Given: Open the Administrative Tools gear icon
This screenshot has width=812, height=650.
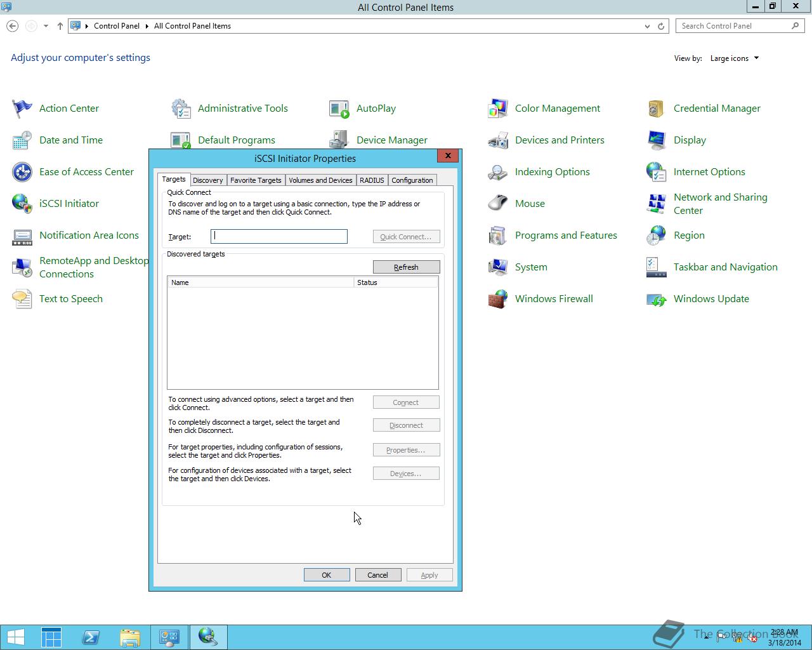Looking at the screenshot, I should click(x=181, y=109).
